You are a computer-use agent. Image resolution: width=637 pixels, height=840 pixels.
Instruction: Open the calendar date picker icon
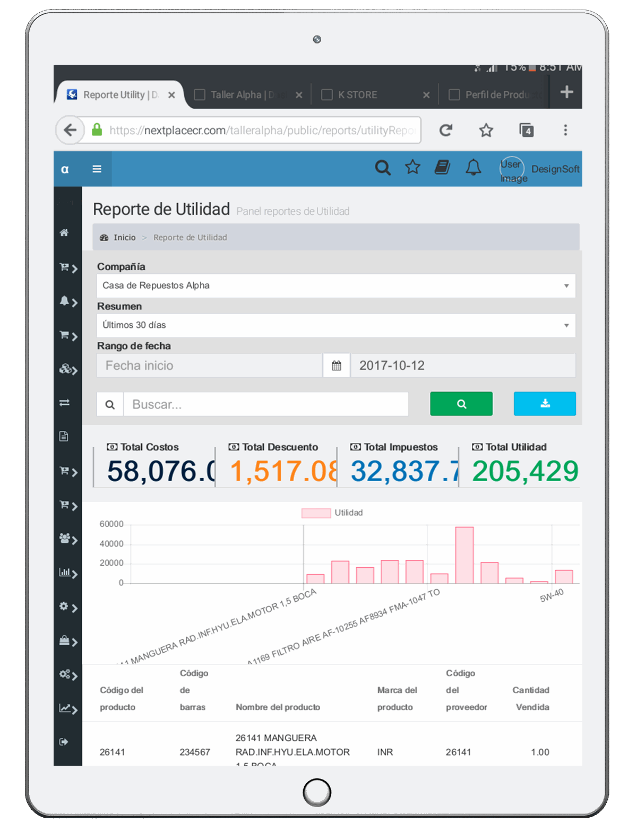(337, 366)
